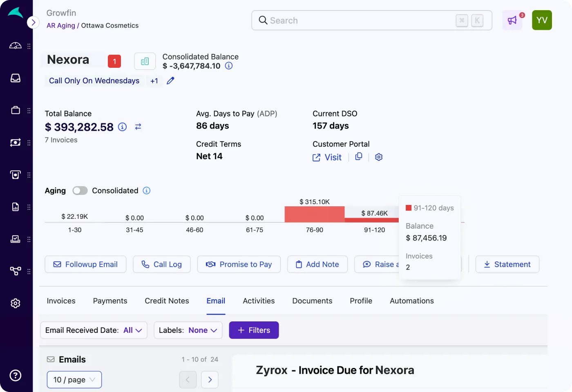Open the Call Log button

pos(162,264)
